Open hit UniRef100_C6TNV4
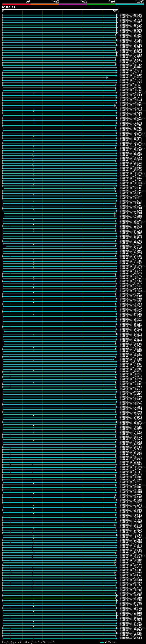 [131, 20]
